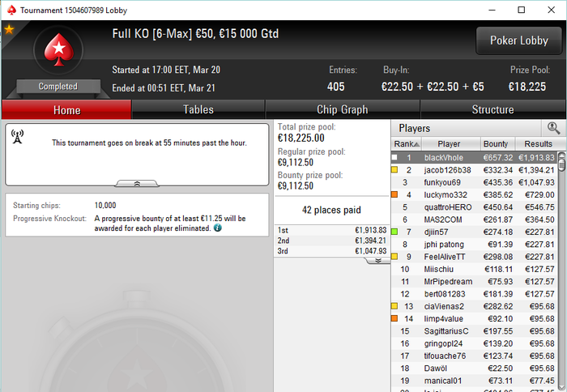Screen dimensions: 567x392
Task: Click the players list scrollbar
Action: pyautogui.click(x=561, y=271)
